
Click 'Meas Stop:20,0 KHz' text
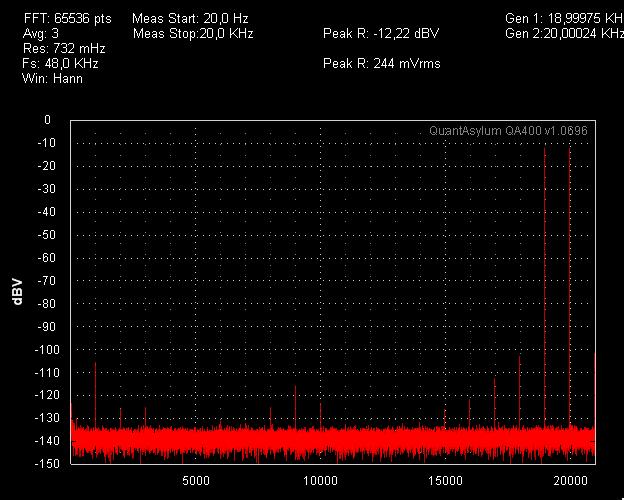click(193, 33)
